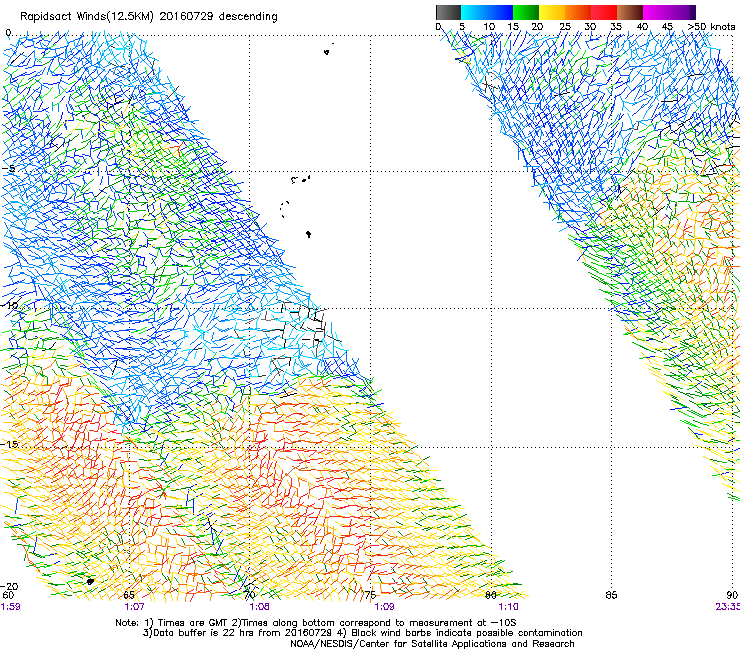Click the '75' longitude axis label
Viewport: 740px width, 650px height.
pyautogui.click(x=370, y=595)
